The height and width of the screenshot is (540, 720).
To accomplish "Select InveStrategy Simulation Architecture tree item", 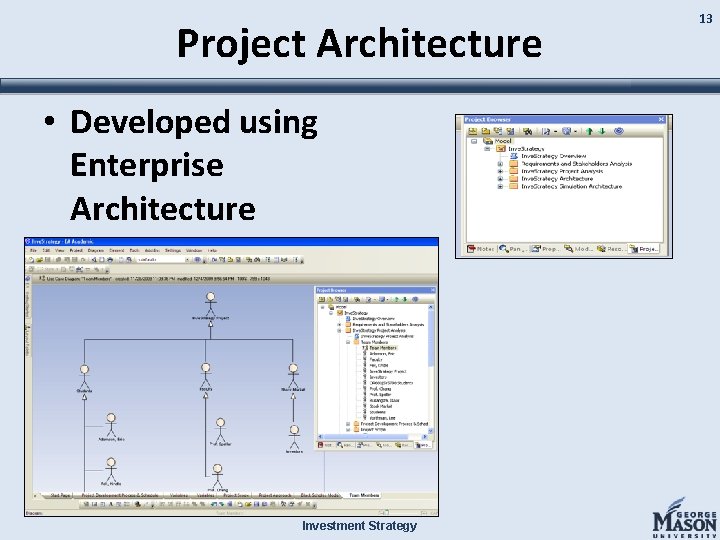I will click(571, 186).
